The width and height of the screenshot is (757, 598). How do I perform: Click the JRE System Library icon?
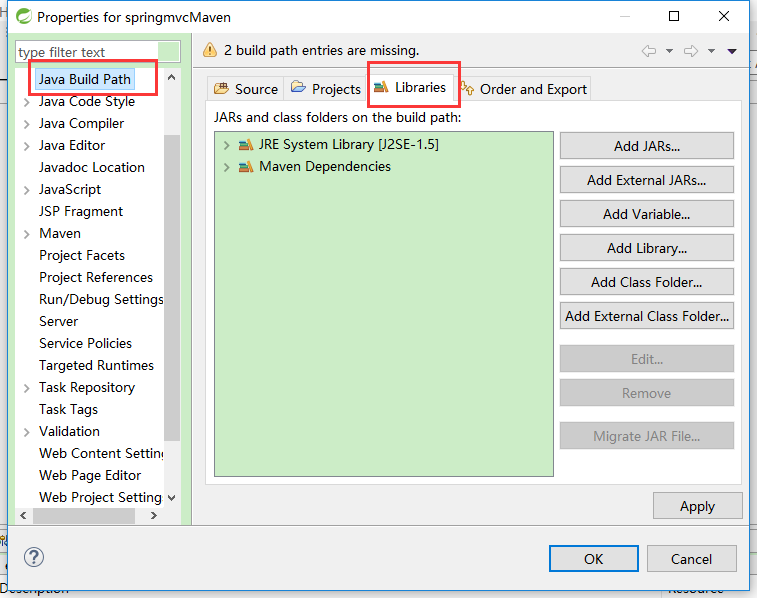246,144
